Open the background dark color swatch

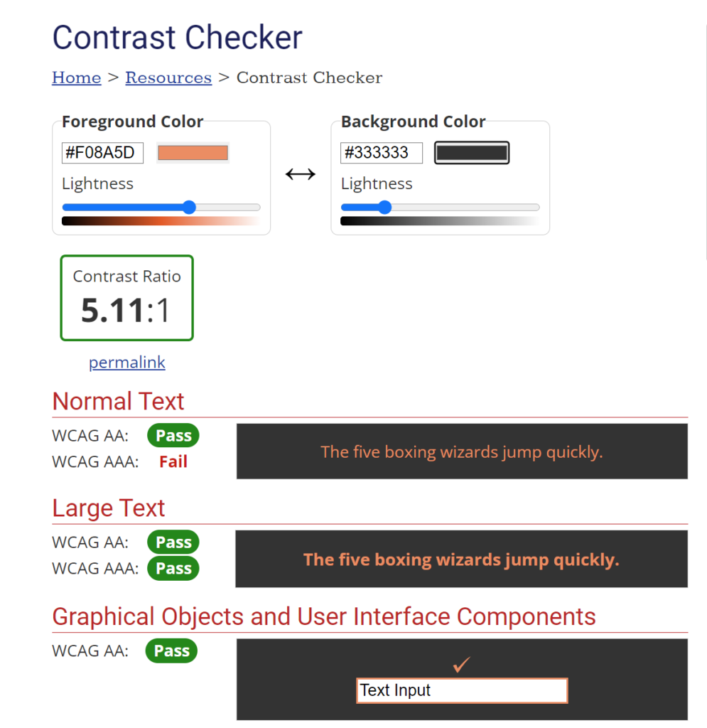pyautogui.click(x=471, y=153)
